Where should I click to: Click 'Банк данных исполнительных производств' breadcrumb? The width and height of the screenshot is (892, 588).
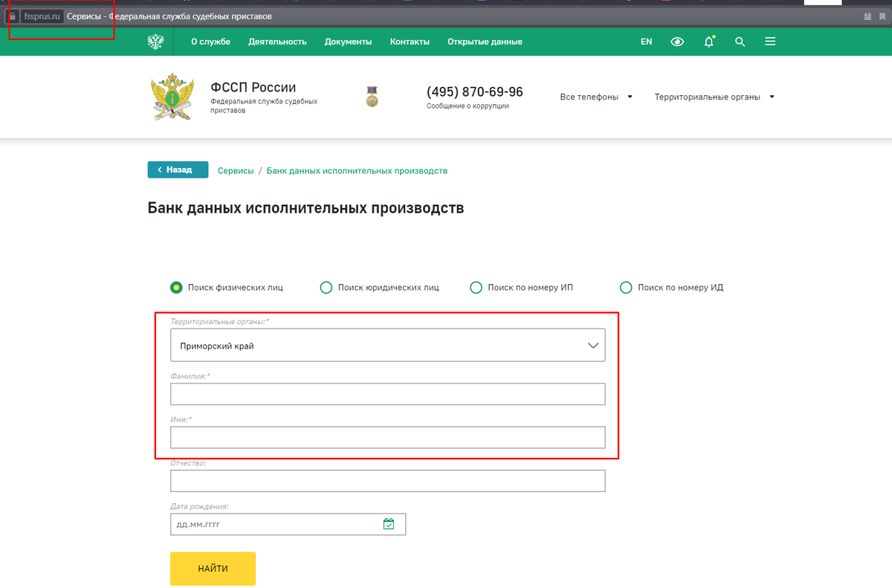point(357,170)
